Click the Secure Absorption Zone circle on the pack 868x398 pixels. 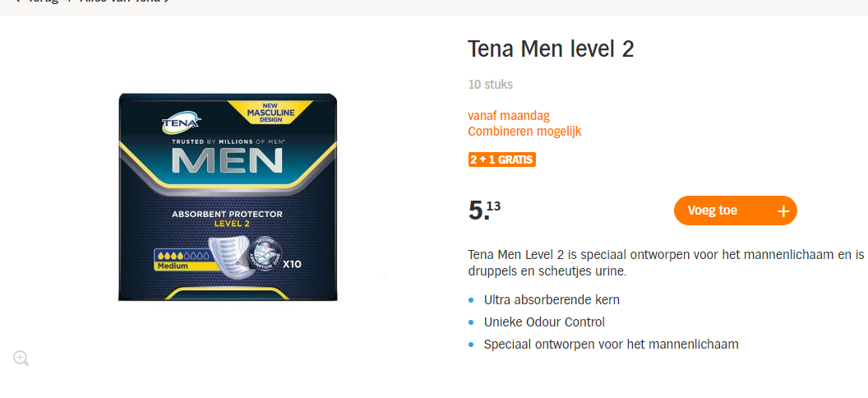point(266,255)
